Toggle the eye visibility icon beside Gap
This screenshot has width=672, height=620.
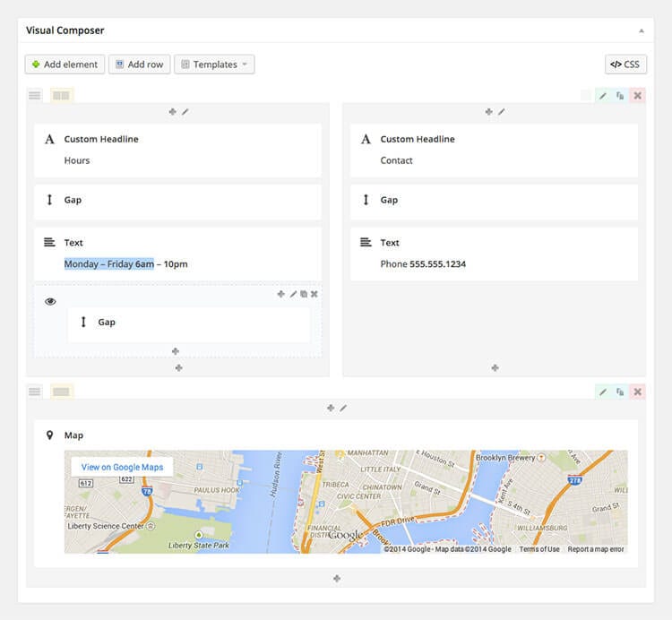click(x=50, y=301)
